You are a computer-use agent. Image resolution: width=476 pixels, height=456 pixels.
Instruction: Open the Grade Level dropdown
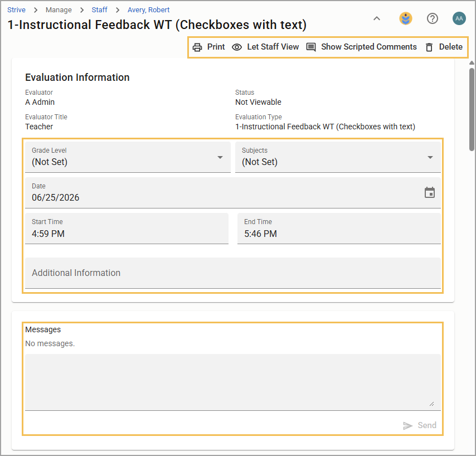pos(128,157)
